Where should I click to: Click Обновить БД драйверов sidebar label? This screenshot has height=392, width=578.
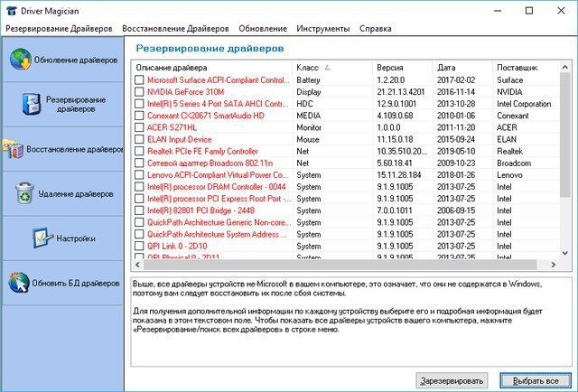point(76,284)
